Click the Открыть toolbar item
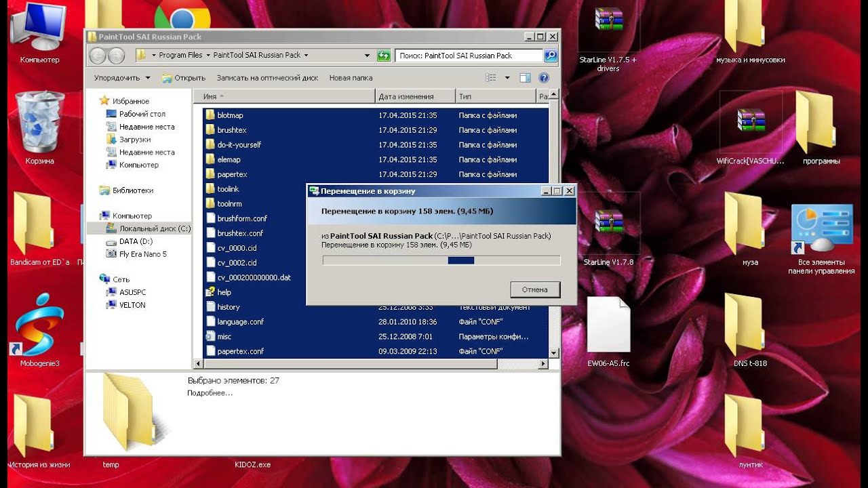Screen dimensions: 868x488 (x=184, y=78)
